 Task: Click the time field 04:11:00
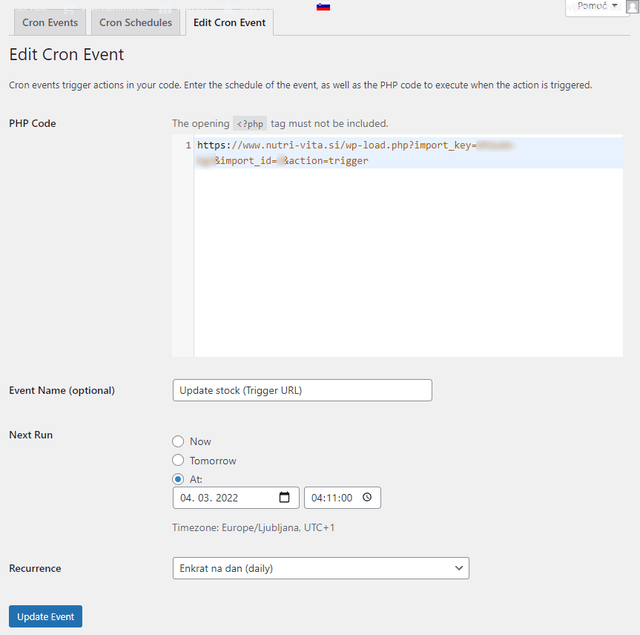click(342, 497)
